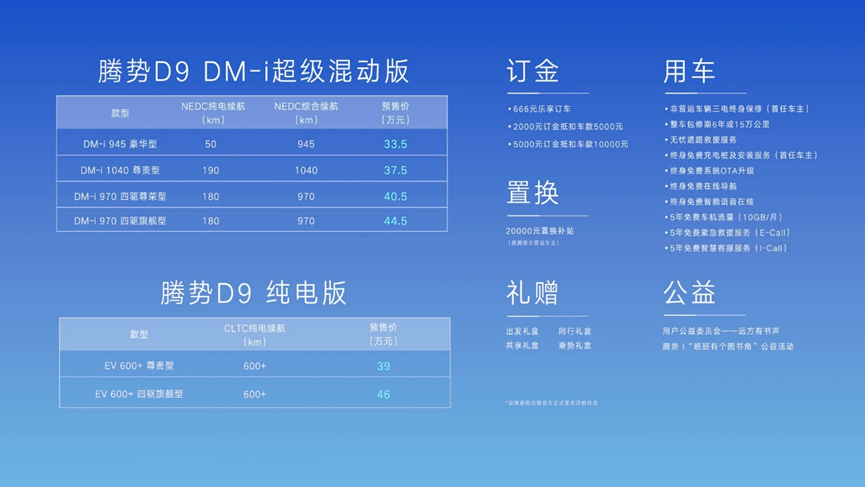Select the bullet '5年免费紧急救援服务 (E-Call)'
The image size is (865, 487).
pyautogui.click(x=728, y=232)
